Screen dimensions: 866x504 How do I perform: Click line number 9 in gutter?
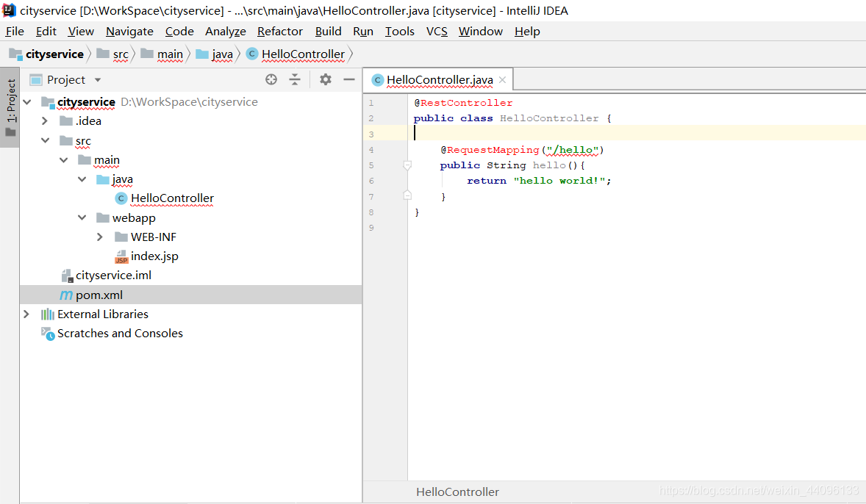[371, 228]
